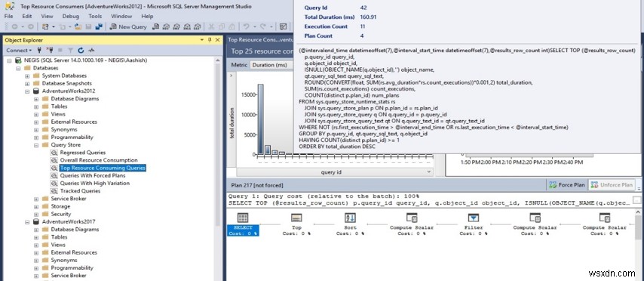Select the Filter operator in the plan
Image resolution: width=644 pixels, height=281 pixels.
coord(473,224)
